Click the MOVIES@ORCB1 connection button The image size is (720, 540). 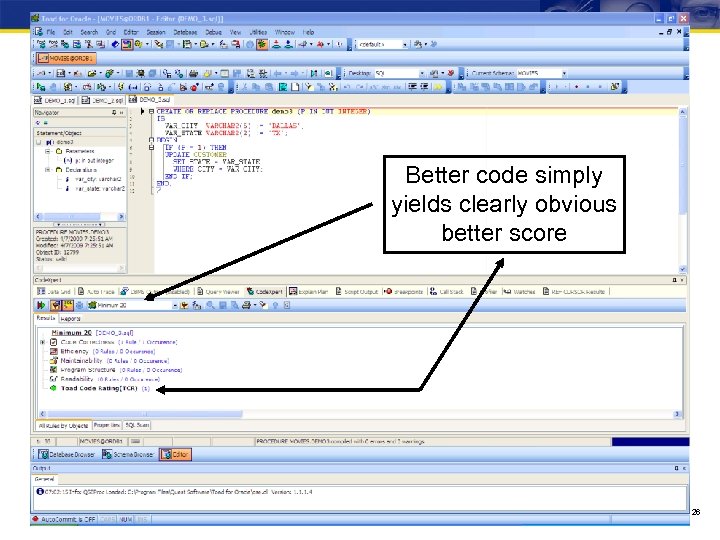[x=66, y=58]
